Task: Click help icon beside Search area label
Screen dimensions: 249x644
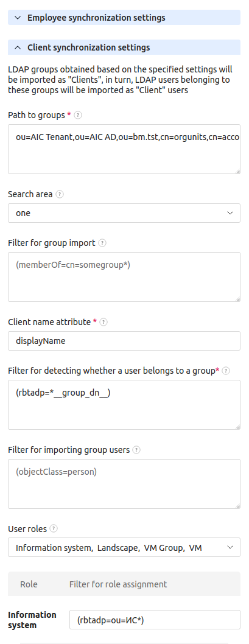Action: click(60, 194)
